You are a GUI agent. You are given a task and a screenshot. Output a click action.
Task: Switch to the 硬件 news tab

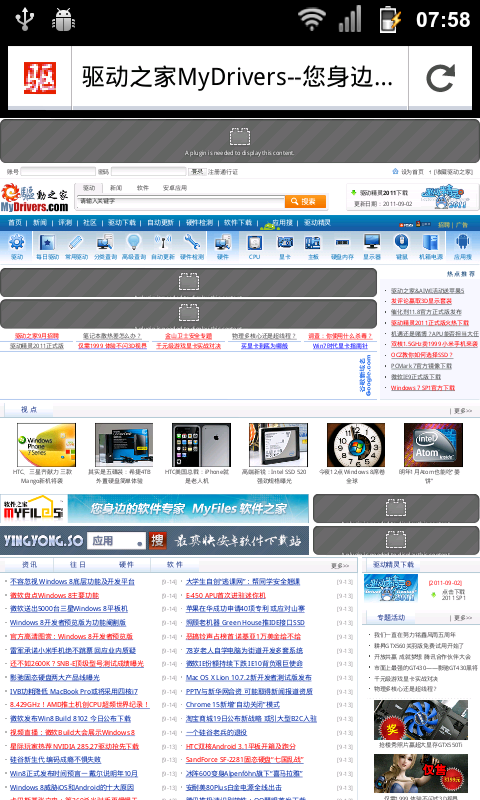pos(126,564)
